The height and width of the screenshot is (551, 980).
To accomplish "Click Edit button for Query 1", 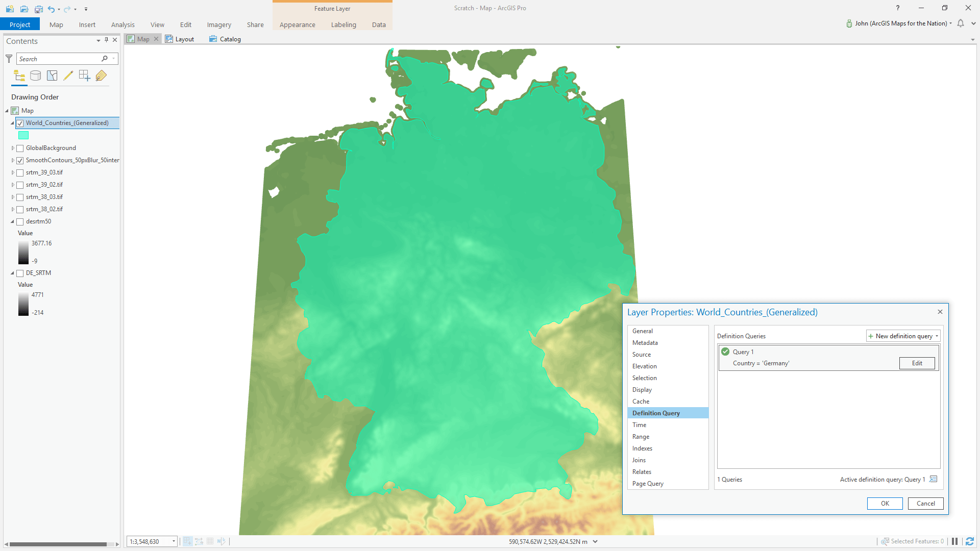I will [917, 363].
